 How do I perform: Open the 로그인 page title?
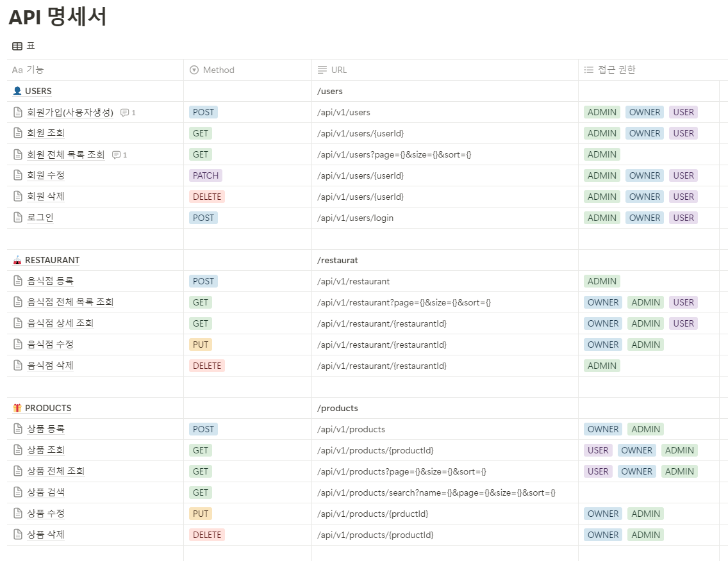(x=40, y=218)
